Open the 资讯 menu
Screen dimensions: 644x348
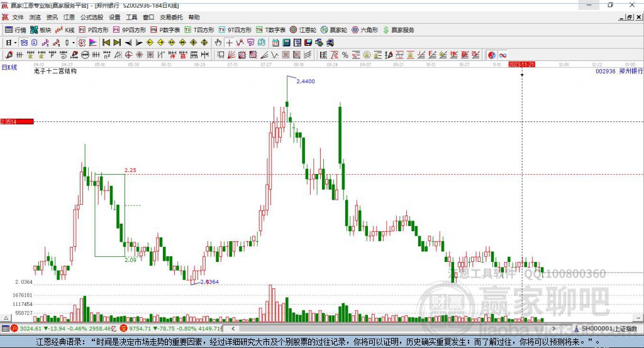[52, 17]
